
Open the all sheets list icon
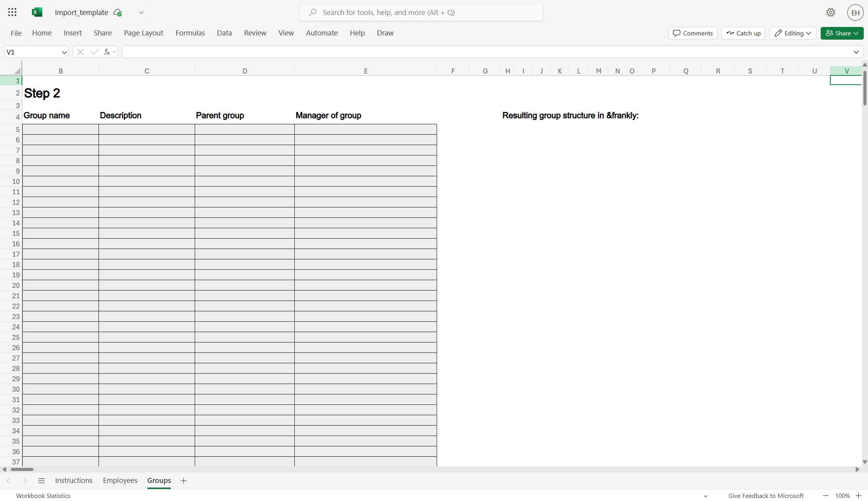(x=42, y=481)
